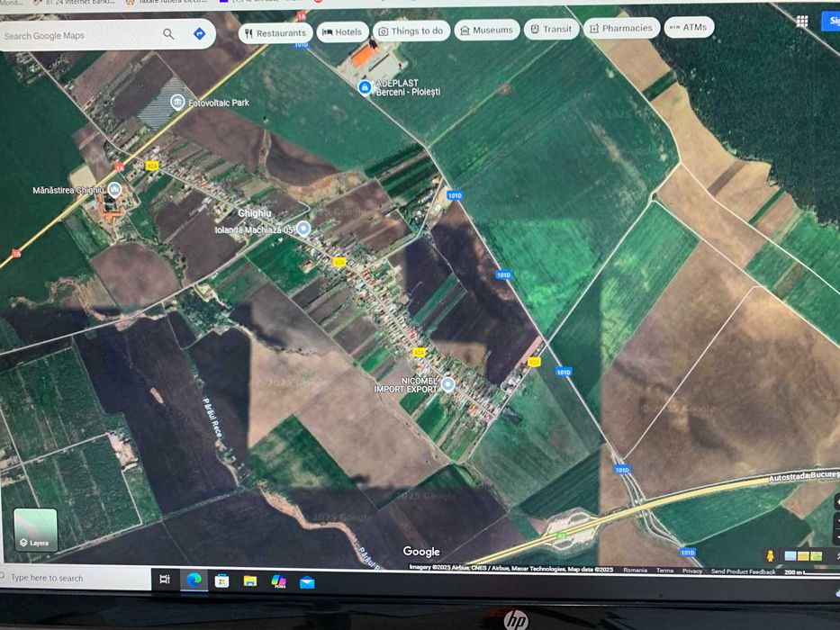Show Things to do nearby
The width and height of the screenshot is (840, 630).
click(x=411, y=31)
